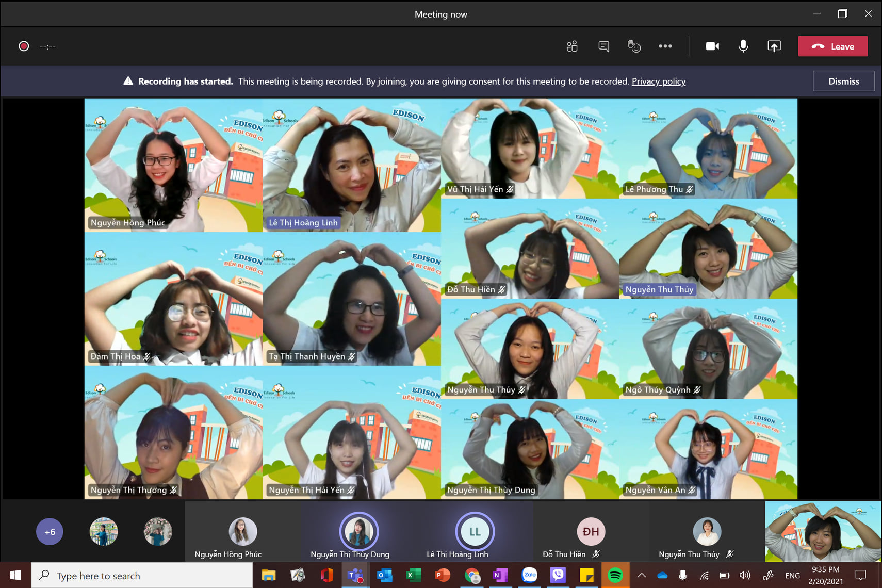This screenshot has width=882, height=588.
Task: Mute the microphone
Action: coord(743,46)
